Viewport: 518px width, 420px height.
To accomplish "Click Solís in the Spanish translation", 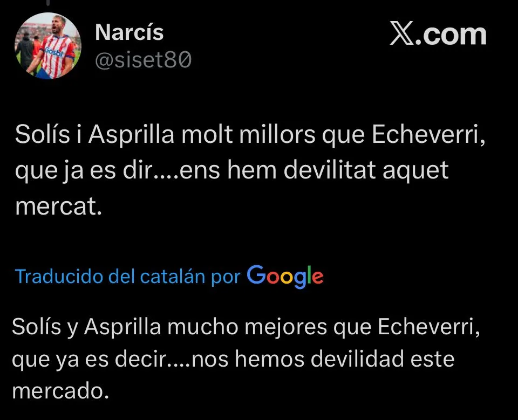I will point(36,327).
